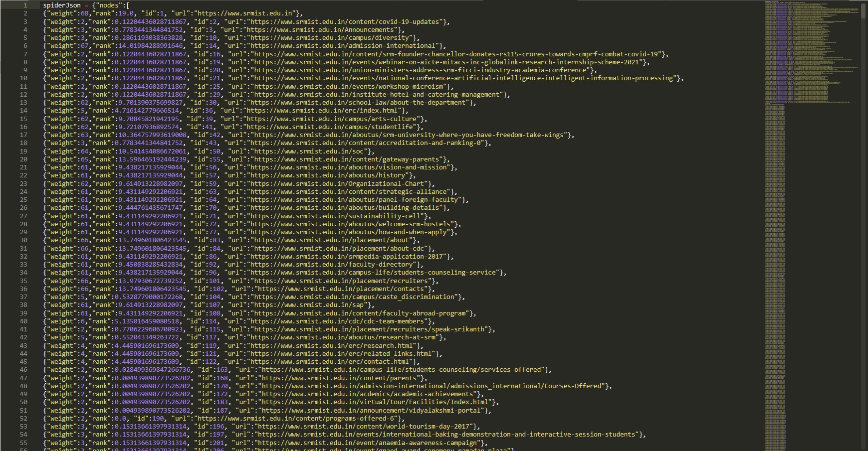Click the 'welcome-srm-hostels' URL
The width and height of the screenshot is (868, 451).
click(350, 224)
